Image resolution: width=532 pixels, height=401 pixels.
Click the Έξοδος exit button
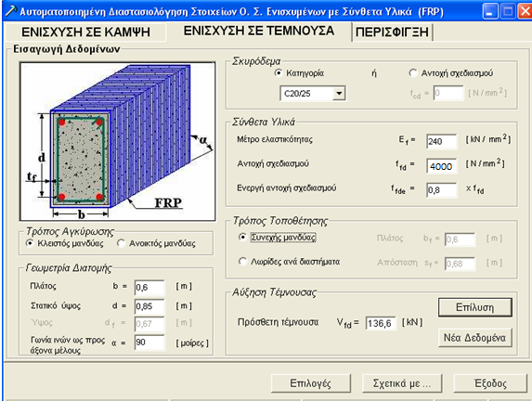(490, 383)
